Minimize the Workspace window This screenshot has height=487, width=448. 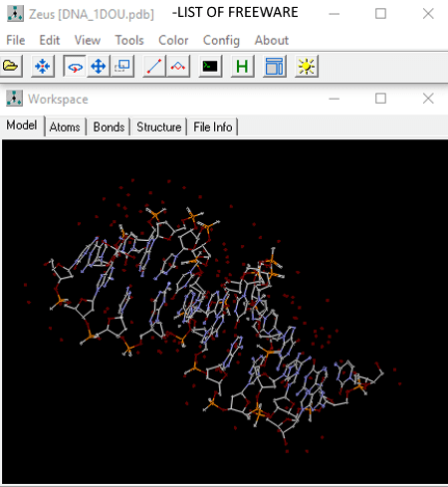tap(335, 99)
